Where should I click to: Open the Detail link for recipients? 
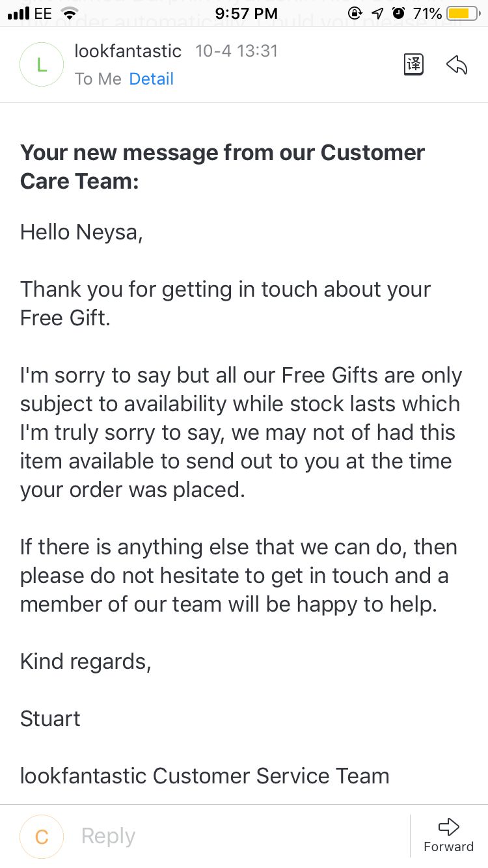151,79
